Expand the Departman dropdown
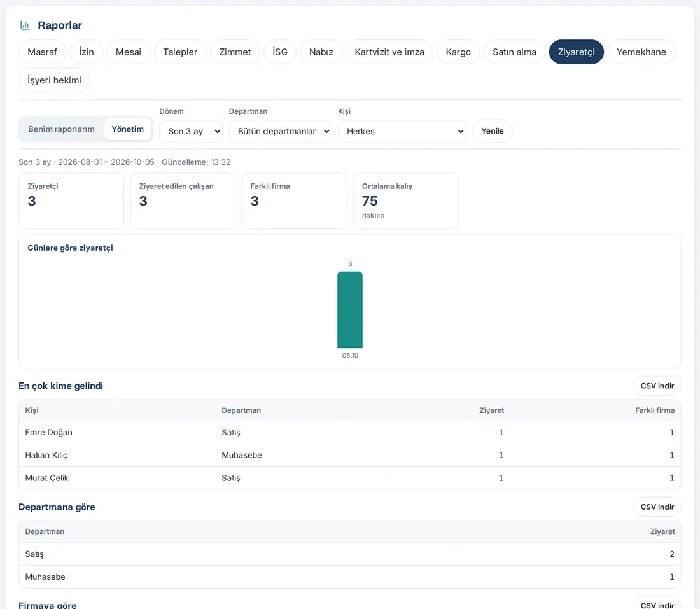Image resolution: width=700 pixels, height=609 pixels. click(281, 131)
